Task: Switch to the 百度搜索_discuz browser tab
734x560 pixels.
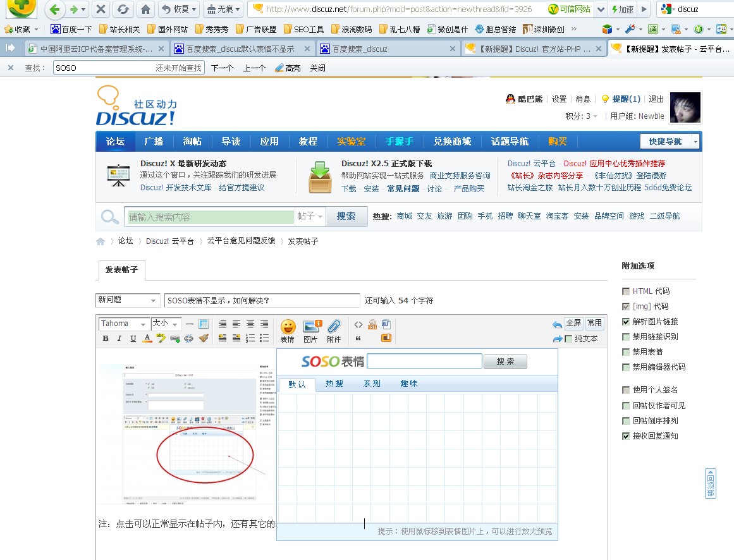Action: point(388,49)
